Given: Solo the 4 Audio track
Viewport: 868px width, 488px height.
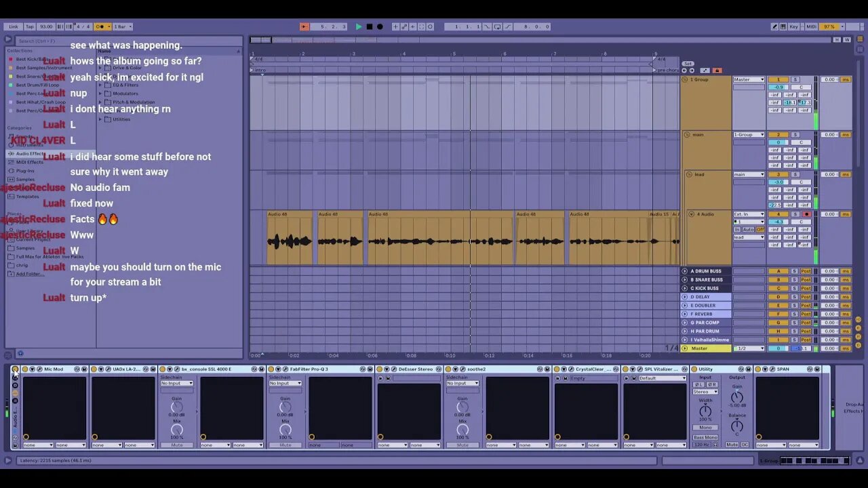Looking at the screenshot, I should (795, 214).
